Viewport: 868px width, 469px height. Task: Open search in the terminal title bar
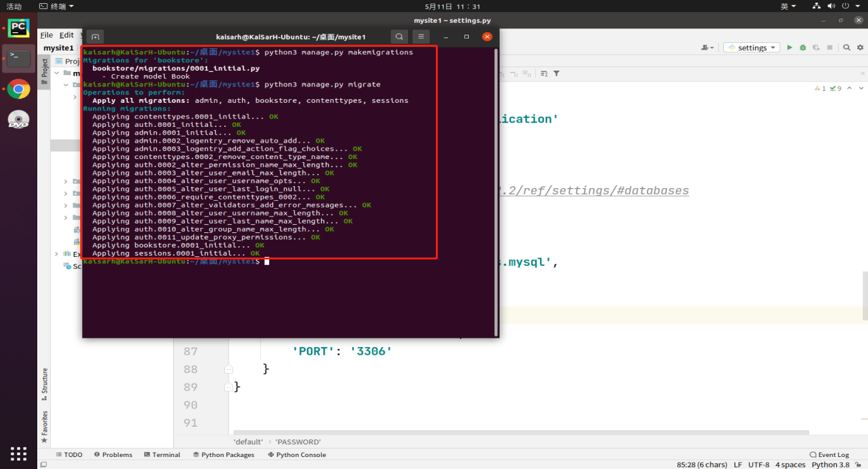tap(399, 37)
